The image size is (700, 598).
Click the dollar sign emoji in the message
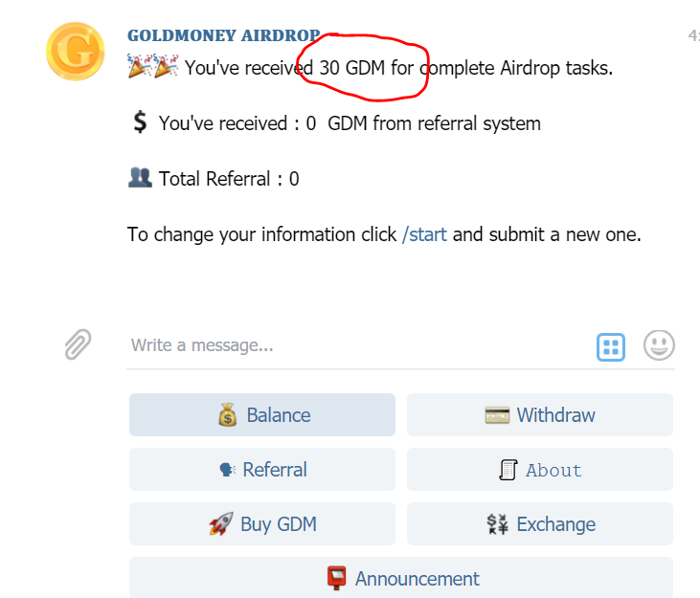click(x=140, y=123)
